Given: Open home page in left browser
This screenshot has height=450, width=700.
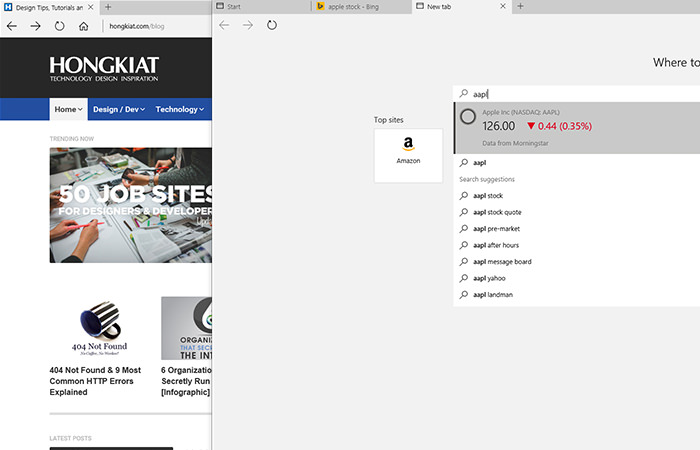Looking at the screenshot, I should point(83,26).
